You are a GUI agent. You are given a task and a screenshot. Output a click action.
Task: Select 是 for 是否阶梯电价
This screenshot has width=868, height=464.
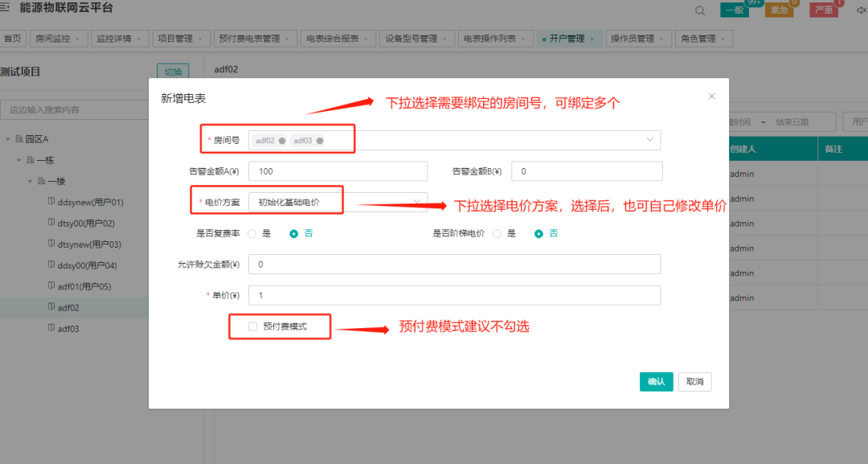(496, 233)
